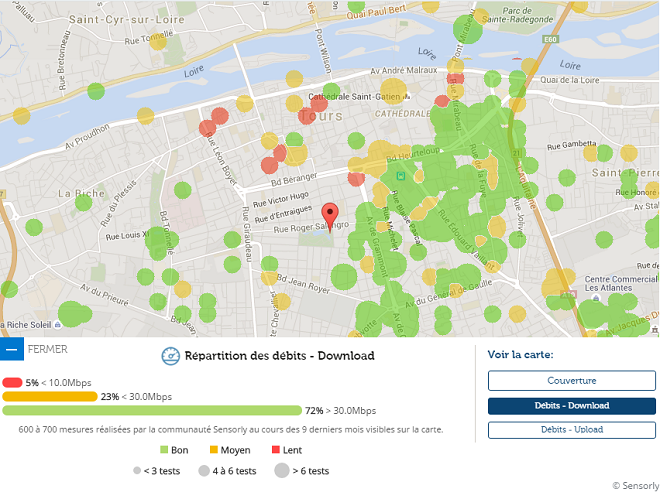Click the '72% > 30.0Mbps' label
The height and width of the screenshot is (499, 660).
tap(341, 411)
